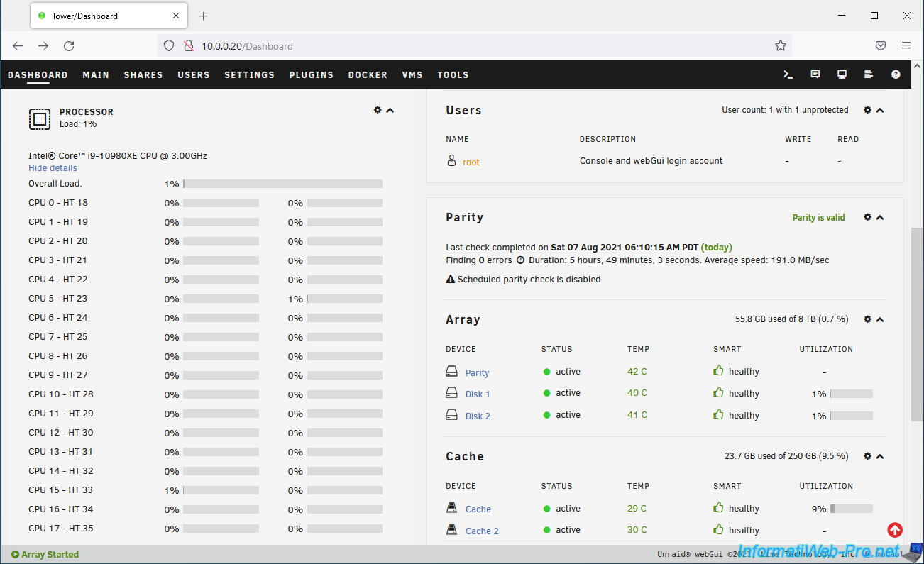924x564 pixels.
Task: Open the system log icon
Action: click(869, 74)
